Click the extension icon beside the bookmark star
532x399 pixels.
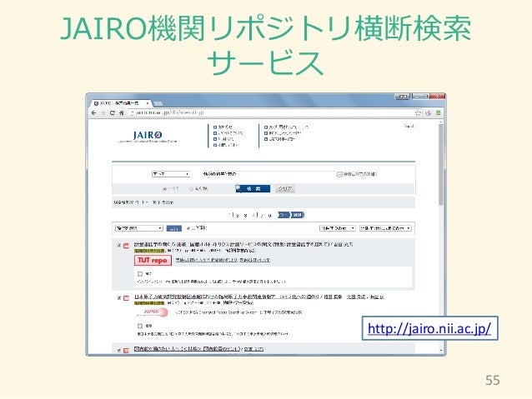428,113
